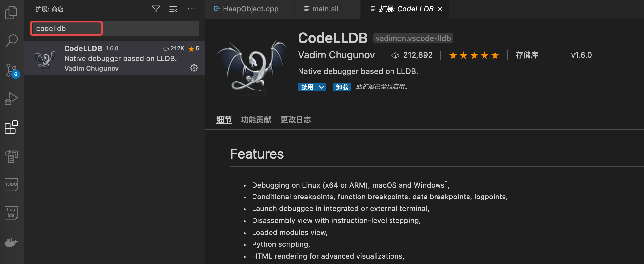Expand the 禁用 dropdown arrow
The width and height of the screenshot is (644, 264).
point(322,87)
